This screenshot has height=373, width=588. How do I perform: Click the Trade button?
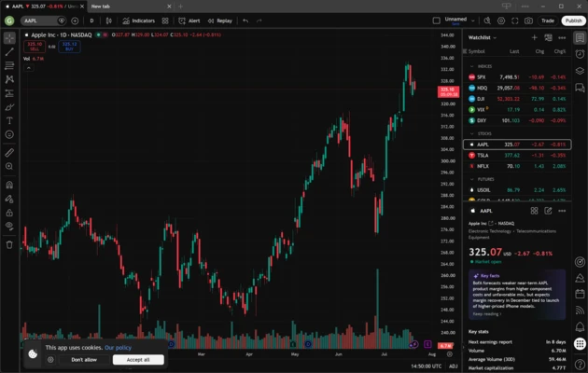[x=548, y=21]
